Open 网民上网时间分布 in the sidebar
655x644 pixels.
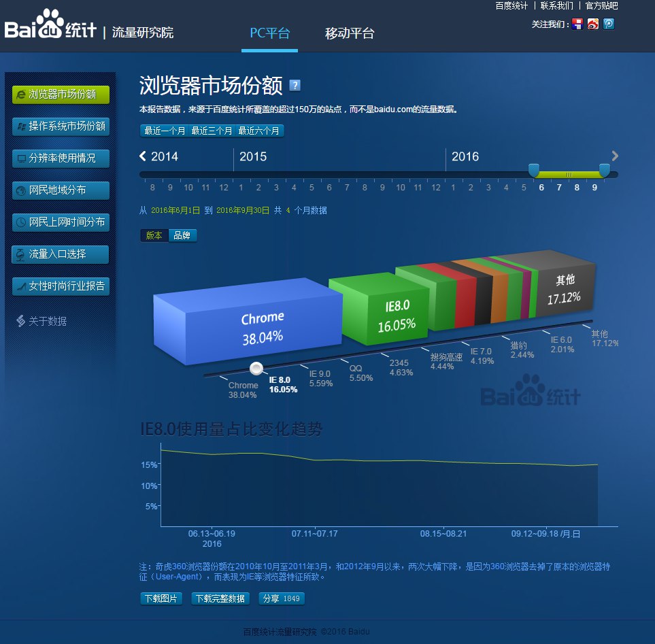61,222
